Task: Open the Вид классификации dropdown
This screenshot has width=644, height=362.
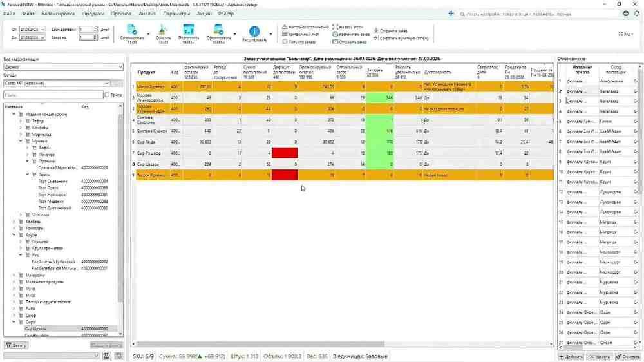Action: [x=63, y=67]
